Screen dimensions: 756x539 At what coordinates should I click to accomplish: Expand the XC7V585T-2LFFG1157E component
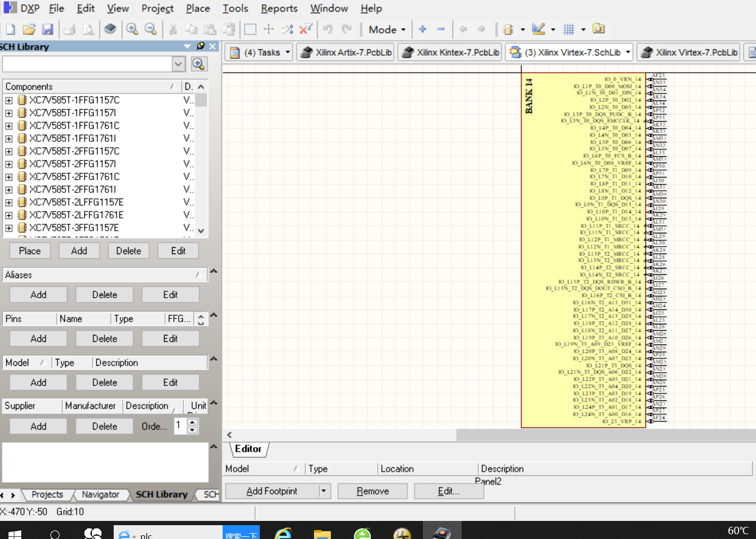pos(9,202)
